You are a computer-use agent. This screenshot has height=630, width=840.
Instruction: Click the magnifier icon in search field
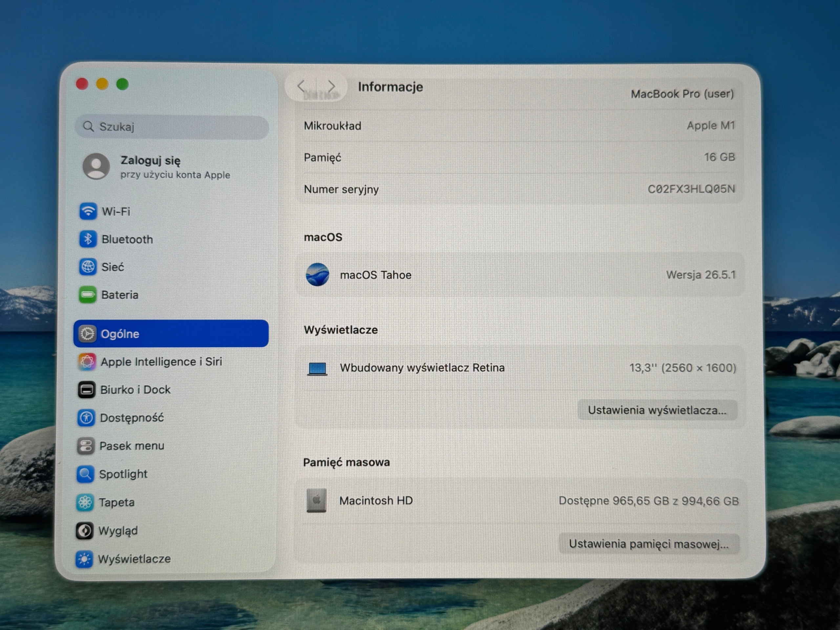pos(88,126)
